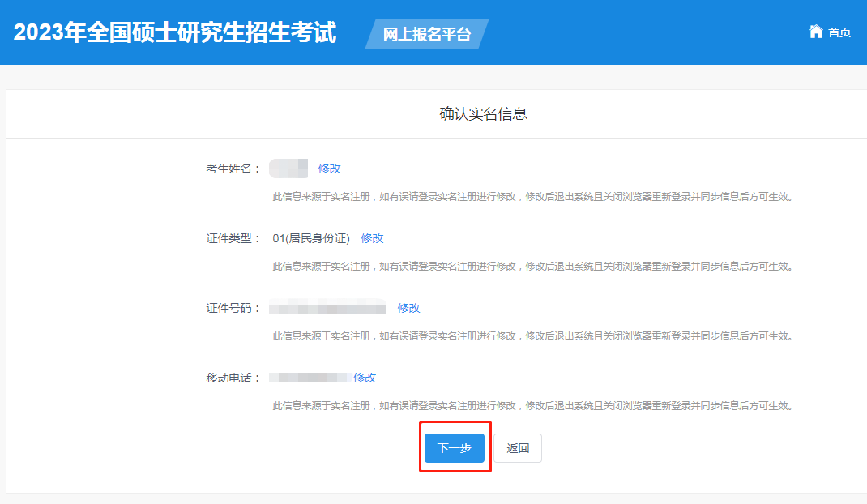Click 修改 for 移动电话

pos(365,378)
